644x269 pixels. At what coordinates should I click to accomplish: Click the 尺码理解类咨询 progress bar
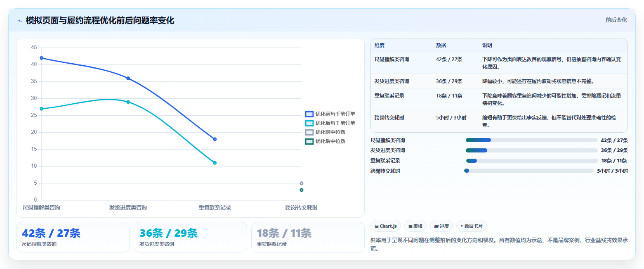[531, 140]
